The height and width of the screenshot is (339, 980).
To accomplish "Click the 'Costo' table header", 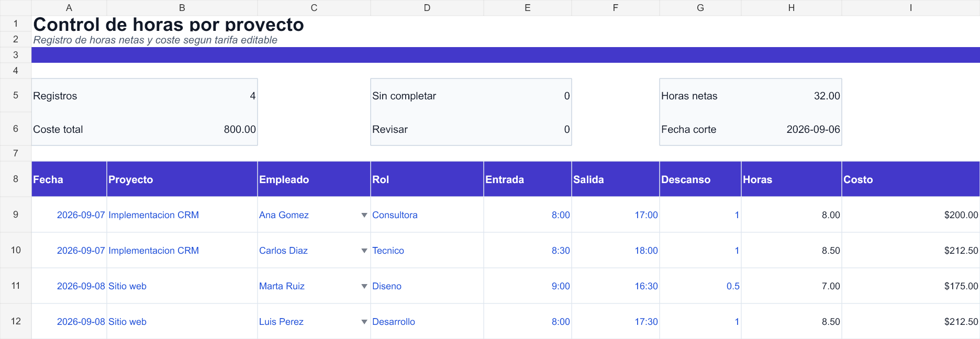I will coord(911,179).
